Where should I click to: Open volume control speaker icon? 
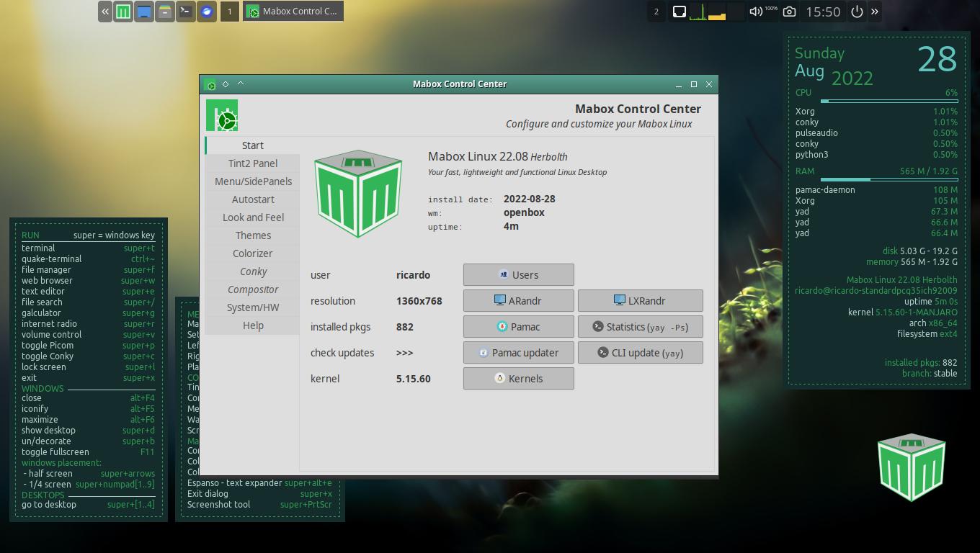(x=755, y=12)
